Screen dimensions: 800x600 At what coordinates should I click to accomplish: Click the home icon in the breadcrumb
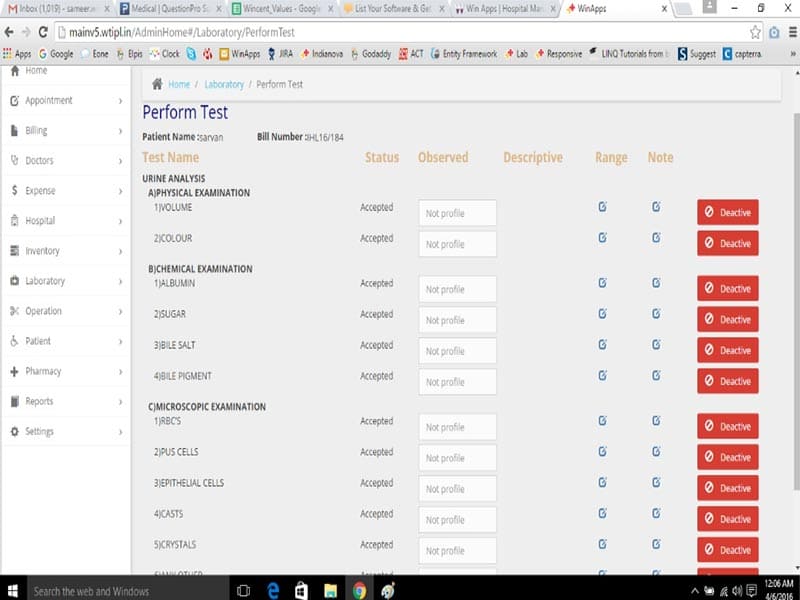pos(157,84)
